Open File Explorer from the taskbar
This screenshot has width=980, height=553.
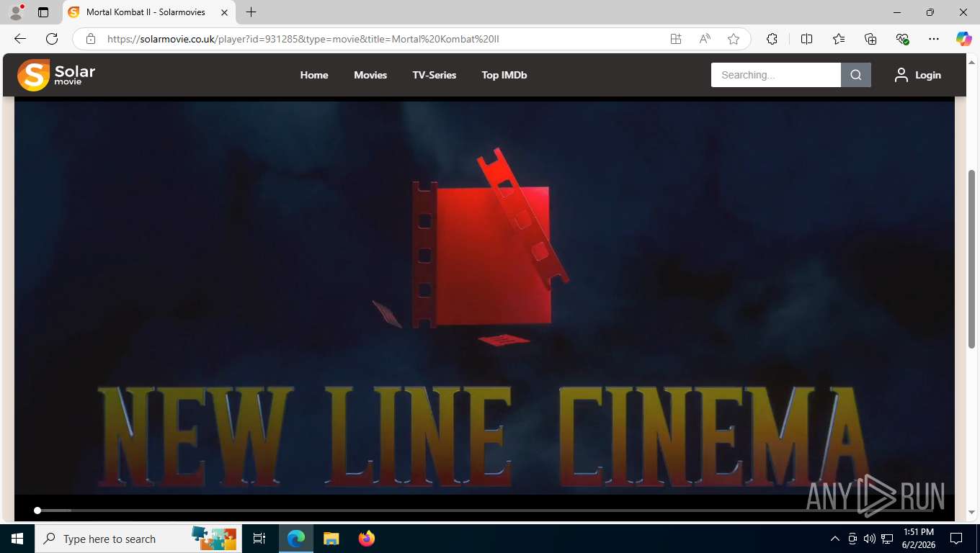click(331, 539)
